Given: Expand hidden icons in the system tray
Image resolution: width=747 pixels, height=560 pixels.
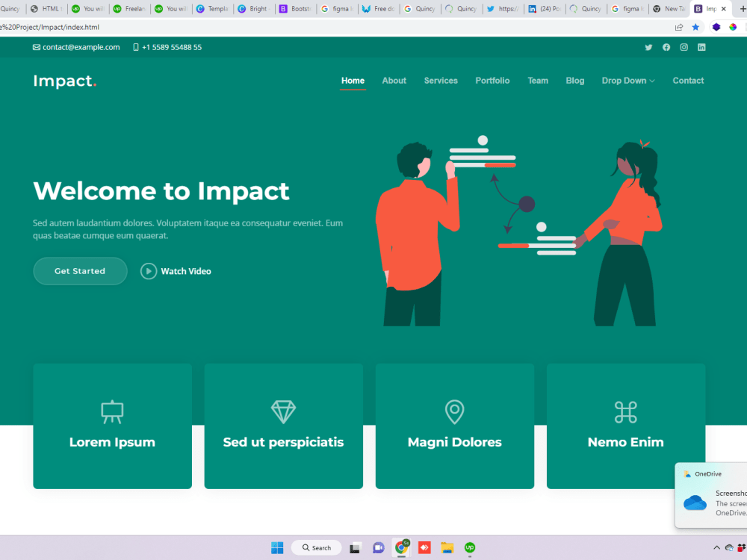Looking at the screenshot, I should [716, 547].
